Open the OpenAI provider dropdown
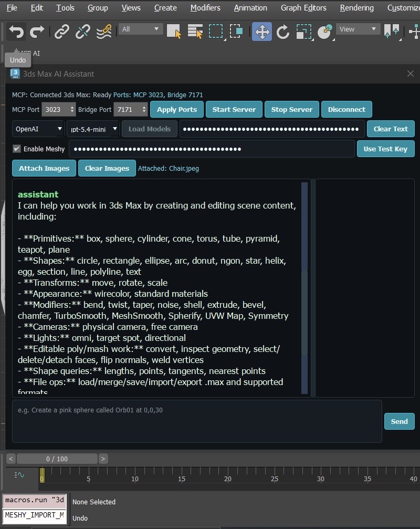This screenshot has height=529, width=420. click(x=38, y=129)
